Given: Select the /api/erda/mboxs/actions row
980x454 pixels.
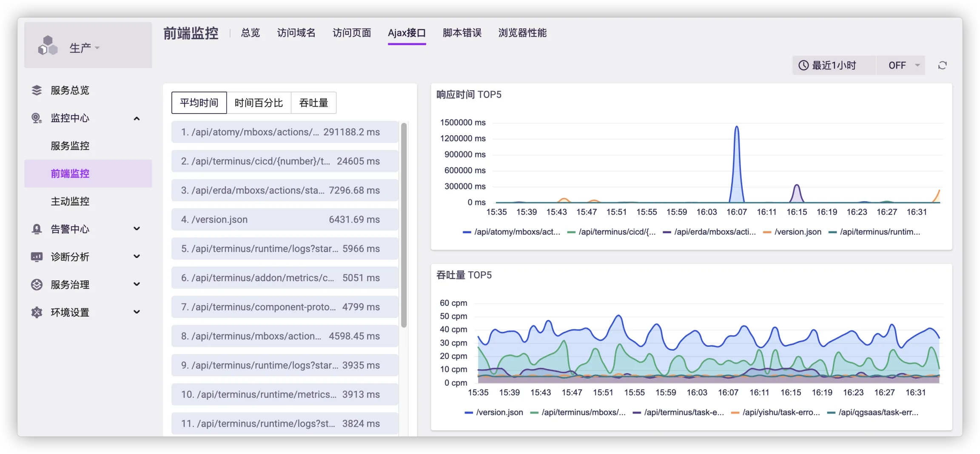Looking at the screenshot, I should (285, 190).
